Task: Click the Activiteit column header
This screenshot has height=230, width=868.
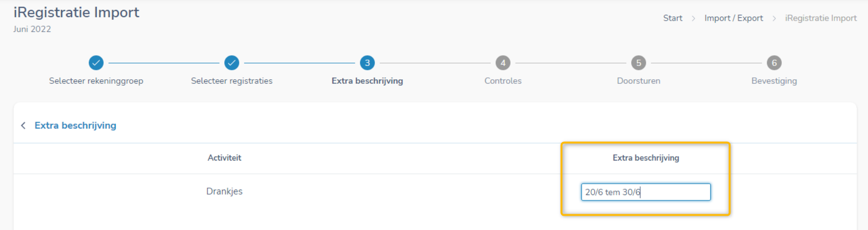Action: pos(224,158)
